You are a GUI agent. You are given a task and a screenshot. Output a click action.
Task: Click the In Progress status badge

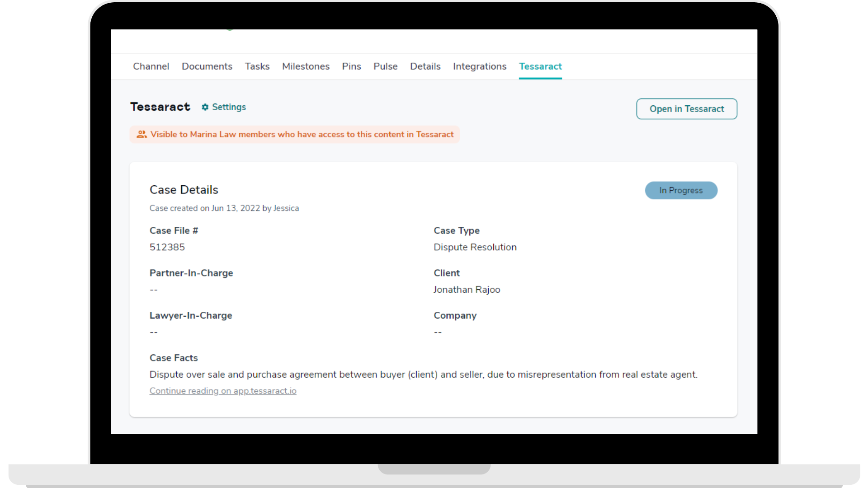pyautogui.click(x=681, y=190)
